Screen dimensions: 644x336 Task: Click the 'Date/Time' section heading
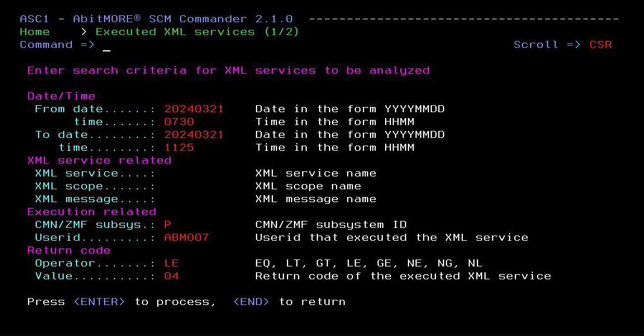click(x=61, y=96)
